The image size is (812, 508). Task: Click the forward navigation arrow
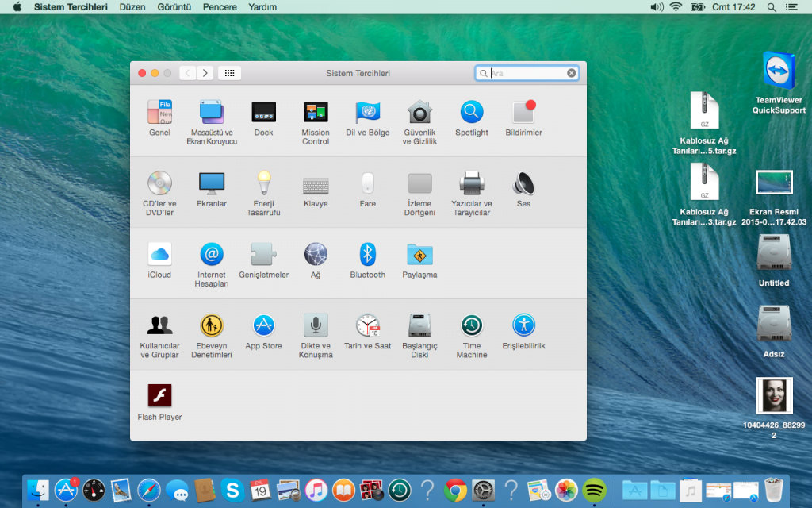205,73
